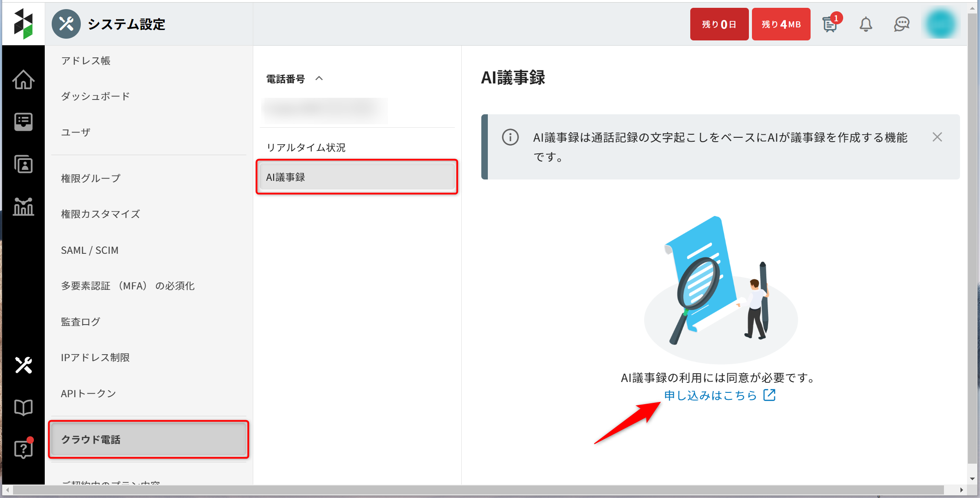
Task: Click the 残り0日 red button
Action: tap(719, 24)
